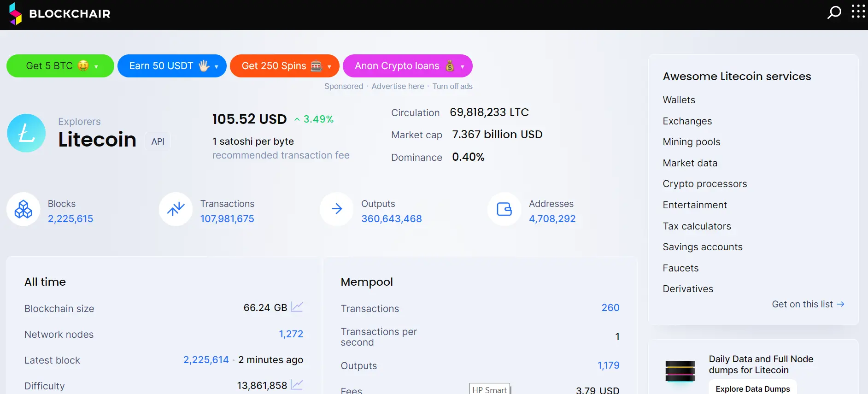The width and height of the screenshot is (868, 394).
Task: Click the Litecoin round logo icon
Action: [x=26, y=133]
